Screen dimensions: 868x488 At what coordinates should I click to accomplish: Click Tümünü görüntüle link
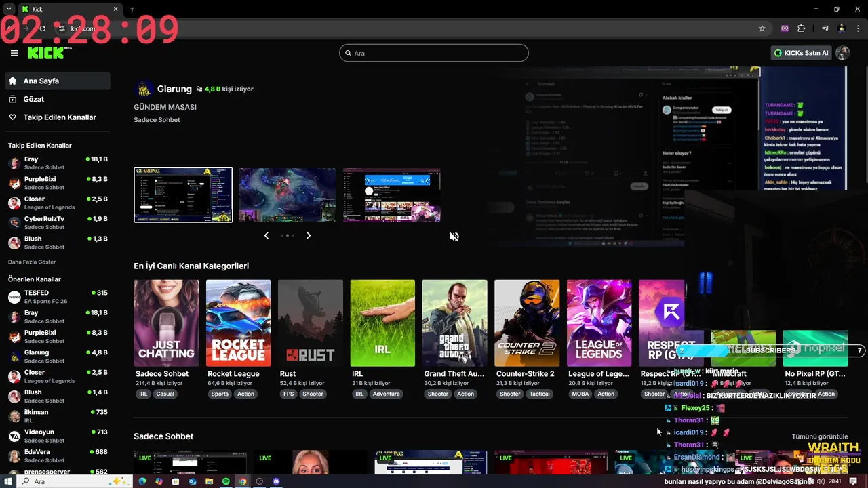tap(820, 436)
